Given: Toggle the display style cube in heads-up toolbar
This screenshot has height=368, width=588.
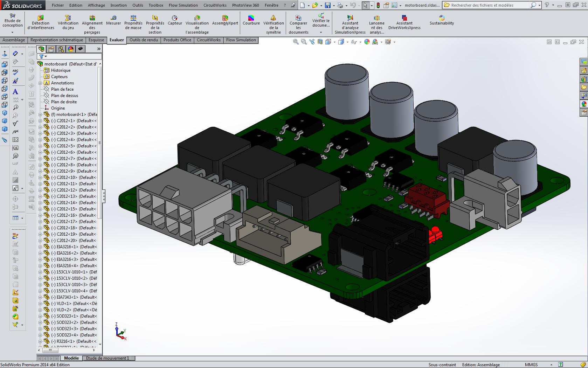Looking at the screenshot, I should 341,41.
